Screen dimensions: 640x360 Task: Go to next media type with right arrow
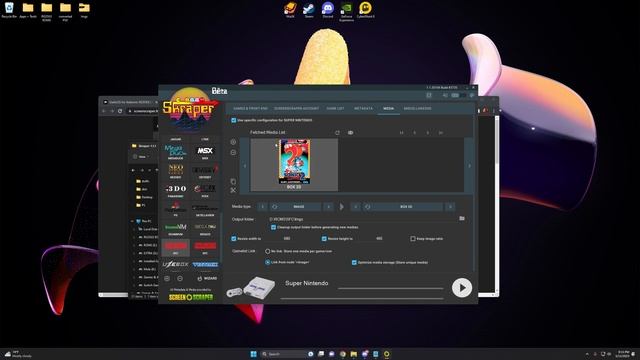(329, 207)
